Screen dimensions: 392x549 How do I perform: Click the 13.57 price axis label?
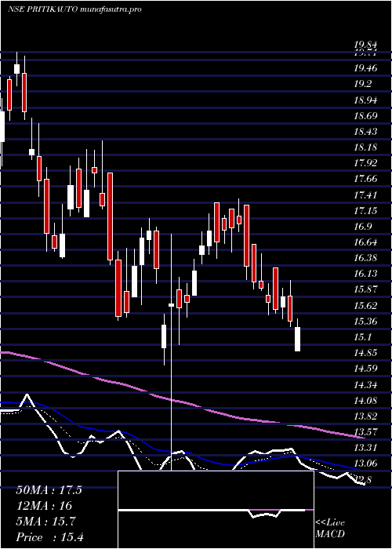coord(365,432)
